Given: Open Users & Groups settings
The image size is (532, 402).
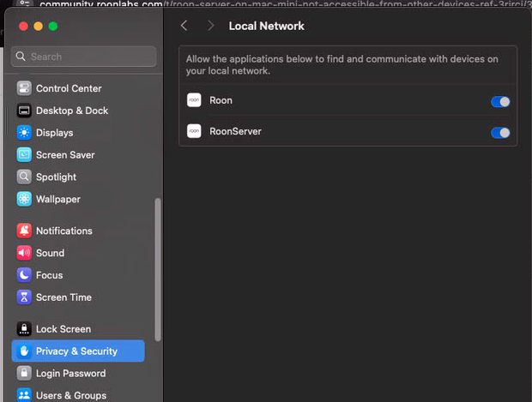Looking at the screenshot, I should [x=70, y=395].
